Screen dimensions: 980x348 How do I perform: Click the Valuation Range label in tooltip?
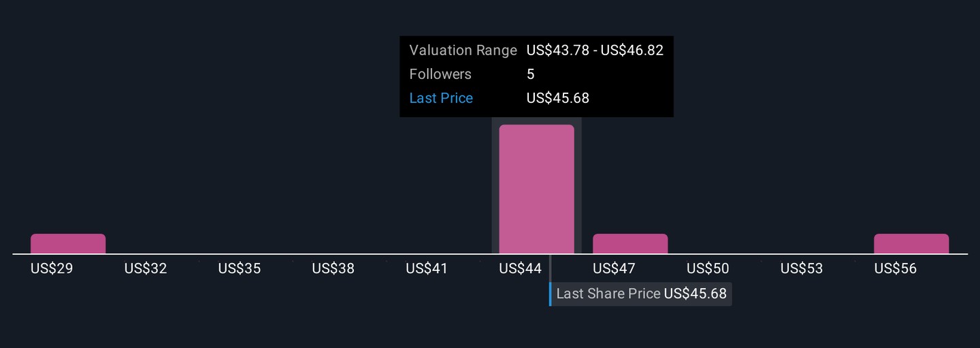[463, 50]
